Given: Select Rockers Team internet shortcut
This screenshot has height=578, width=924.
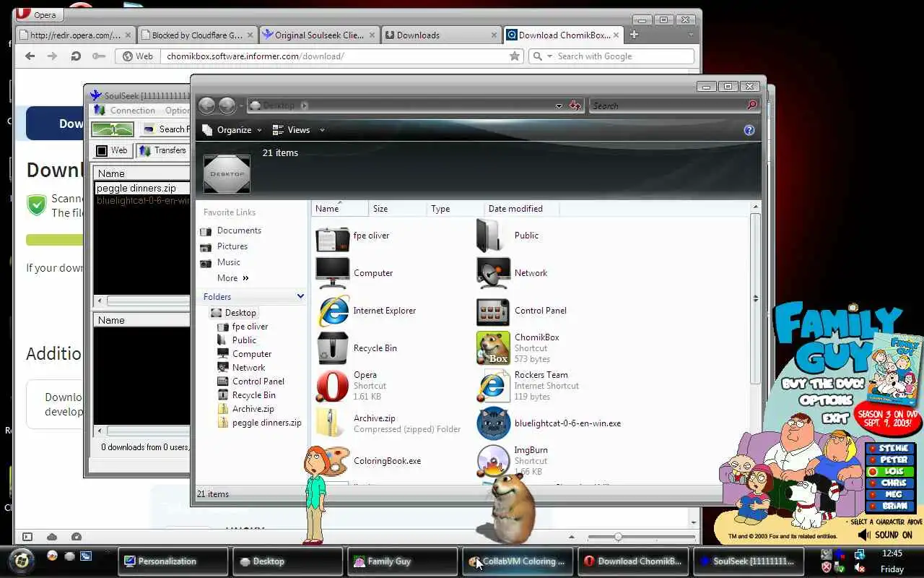Looking at the screenshot, I should [494, 386].
